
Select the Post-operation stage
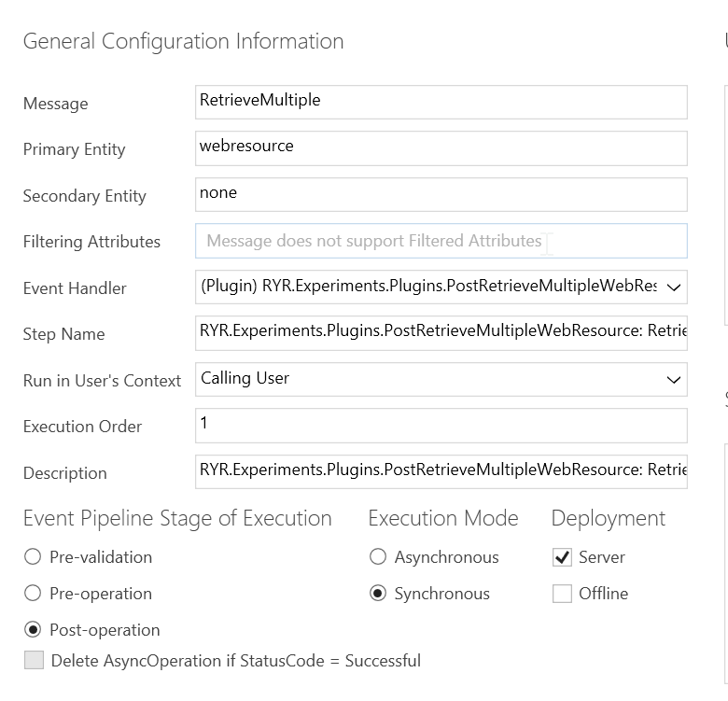(34, 630)
